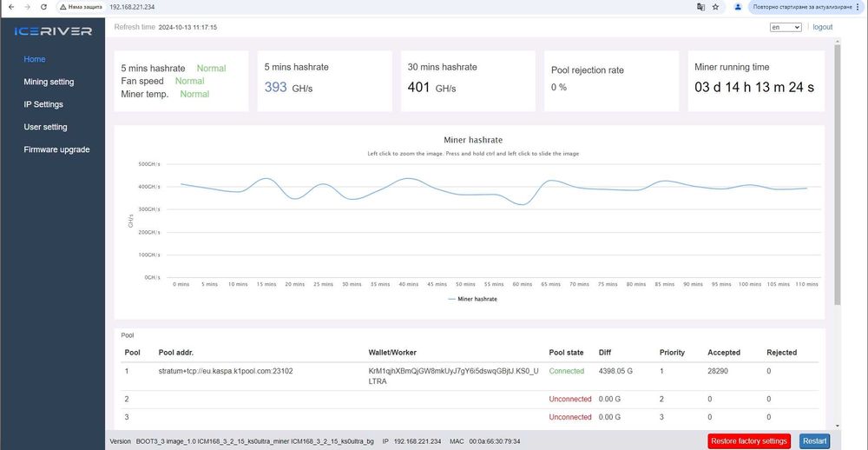The image size is (868, 450).
Task: Open Firmware upgrade in the sidebar
Action: (x=56, y=149)
